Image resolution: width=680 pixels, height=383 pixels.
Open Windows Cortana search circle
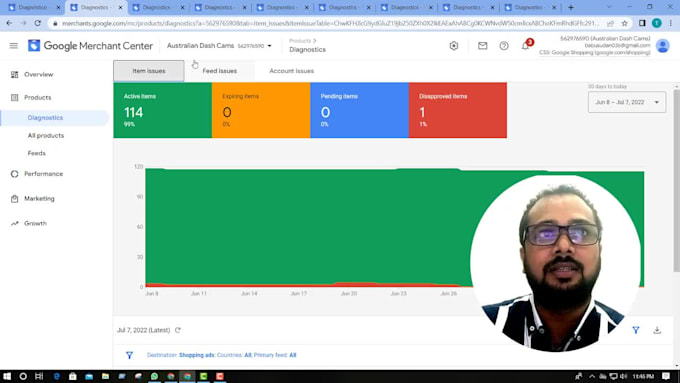23,376
